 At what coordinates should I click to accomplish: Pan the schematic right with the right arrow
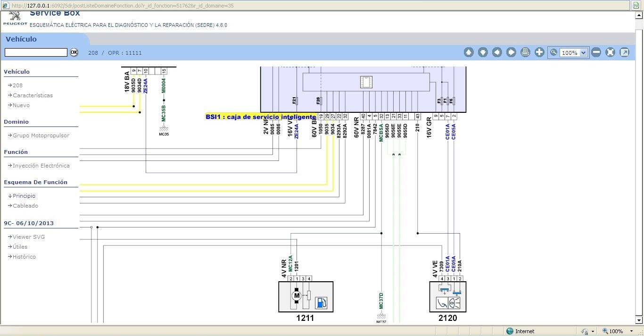tap(511, 52)
